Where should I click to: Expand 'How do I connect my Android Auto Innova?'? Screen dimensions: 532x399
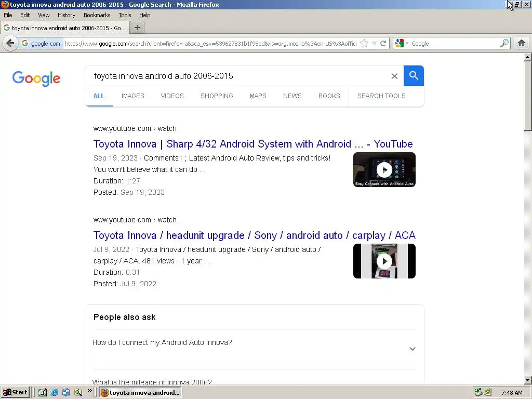click(255, 349)
